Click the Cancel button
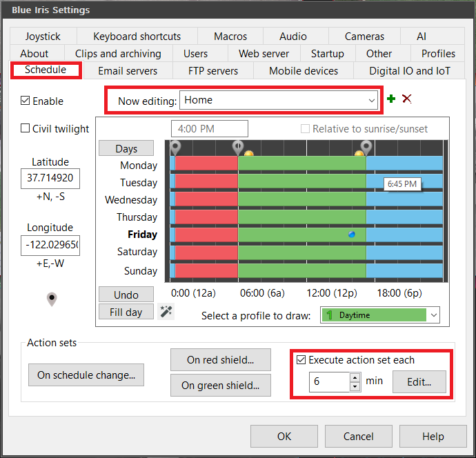Viewport: 476px width, 458px height. [x=359, y=437]
